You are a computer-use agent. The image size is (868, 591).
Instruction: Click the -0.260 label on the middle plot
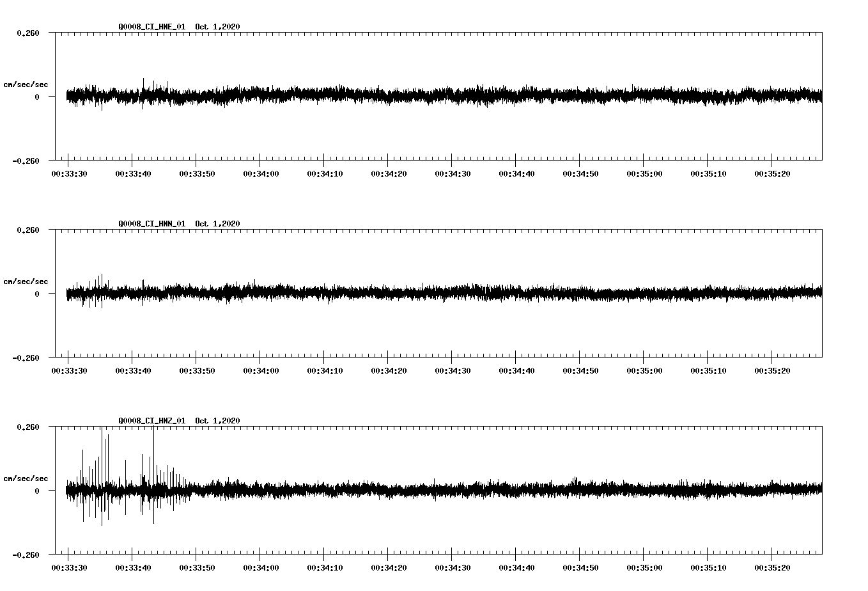[26, 358]
